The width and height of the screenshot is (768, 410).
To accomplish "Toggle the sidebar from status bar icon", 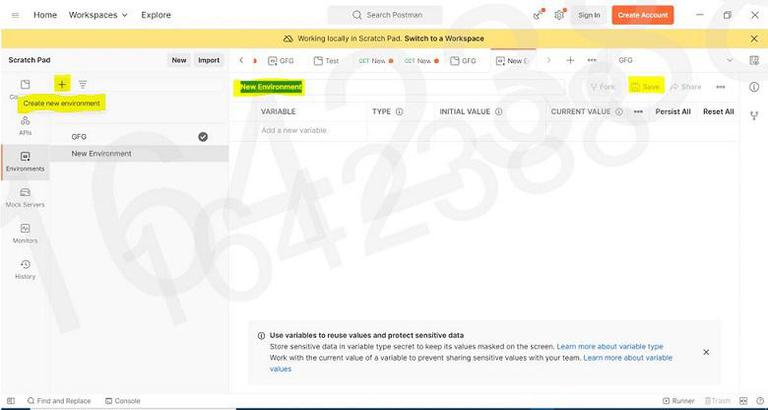I will point(11,401).
